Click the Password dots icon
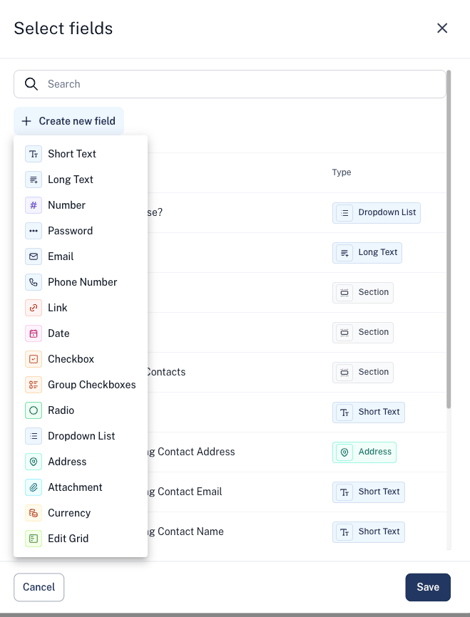470x617 pixels. pyautogui.click(x=33, y=231)
